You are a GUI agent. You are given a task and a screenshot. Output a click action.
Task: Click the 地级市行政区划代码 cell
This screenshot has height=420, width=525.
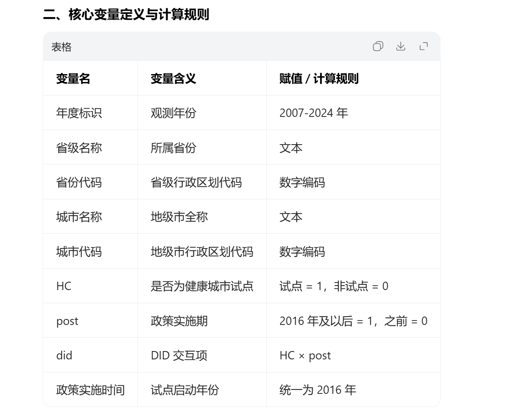[202, 252]
